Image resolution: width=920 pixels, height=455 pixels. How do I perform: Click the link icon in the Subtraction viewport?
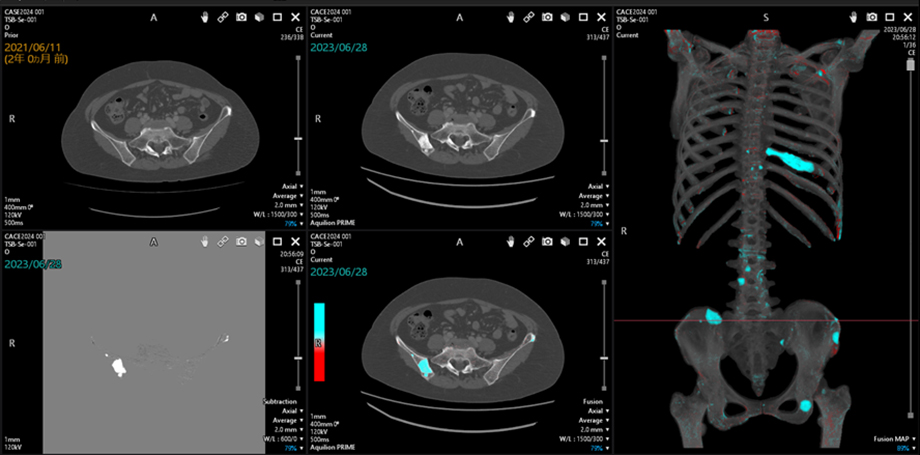[224, 242]
